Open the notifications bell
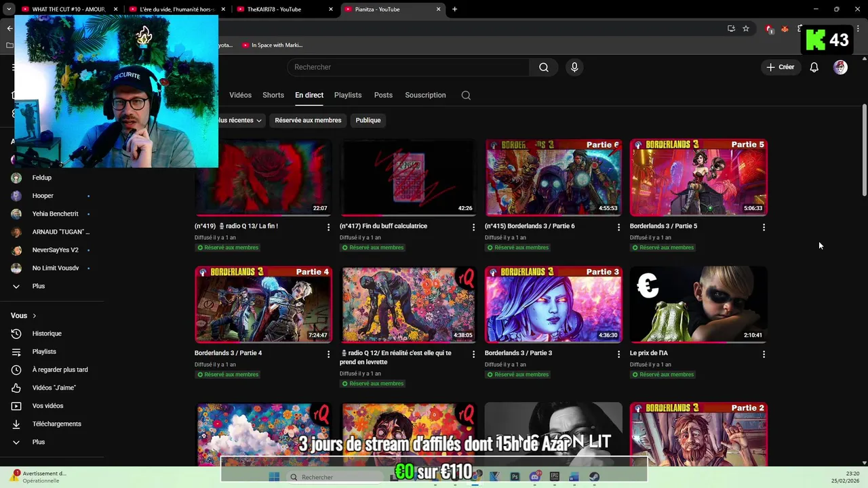The height and width of the screenshot is (488, 868). point(814,67)
